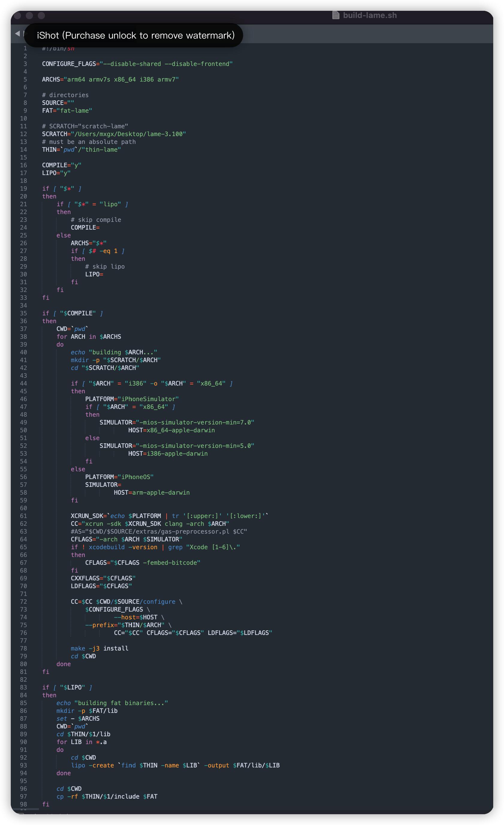
Task: Click the SIMULATOR line with version-min=5.0
Action: (x=177, y=446)
